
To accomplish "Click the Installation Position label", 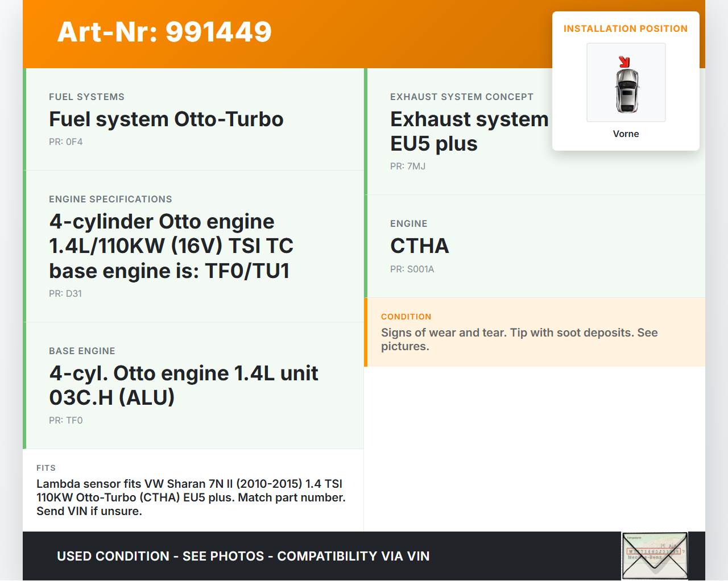I will tap(625, 28).
